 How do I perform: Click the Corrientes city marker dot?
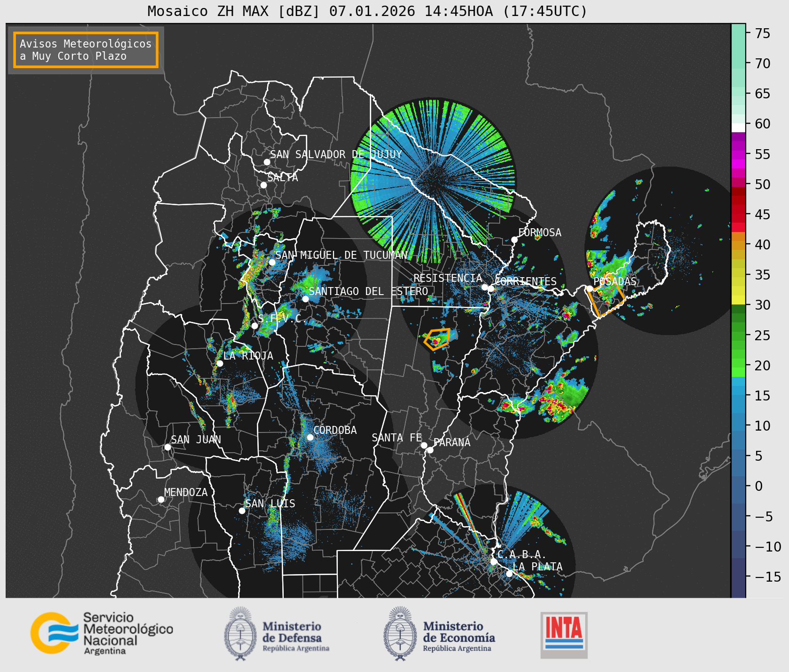coord(491,288)
